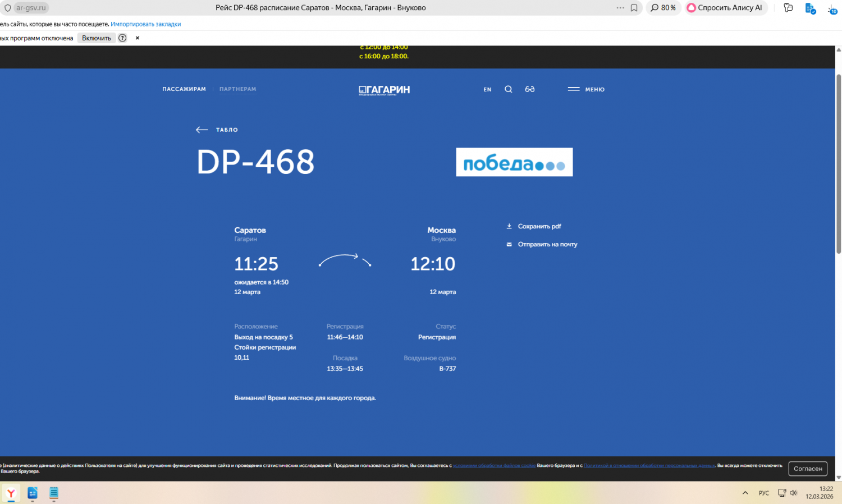Click Включить to enable the disabled feature

coord(97,38)
